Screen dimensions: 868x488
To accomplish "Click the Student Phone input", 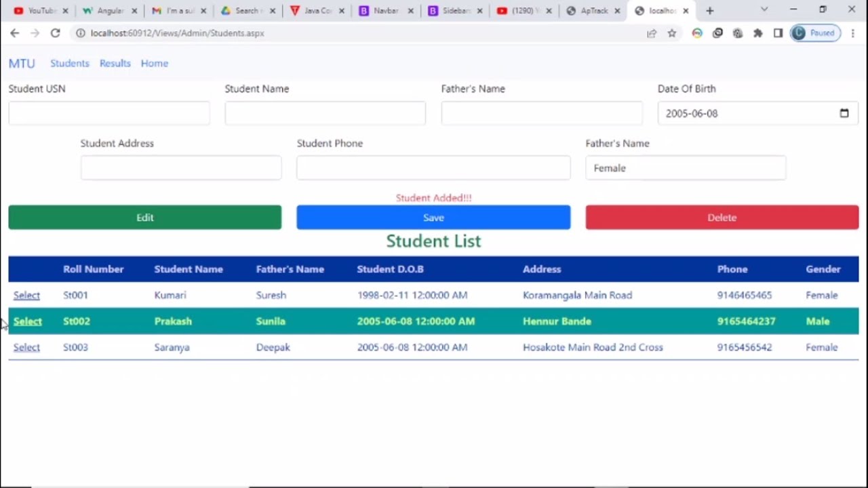I will pos(433,168).
